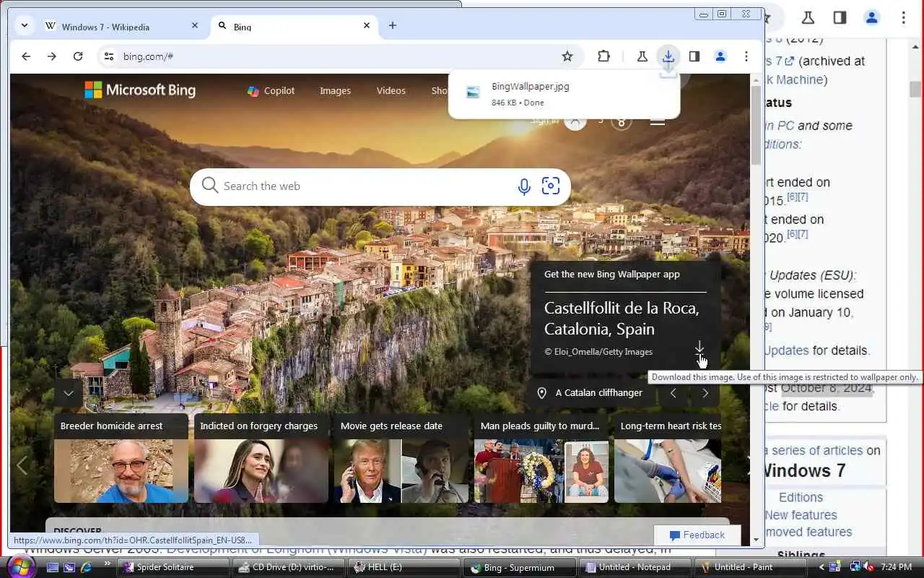Open the Downloads toolbar icon
This screenshot has width=924, height=578.
[668, 56]
